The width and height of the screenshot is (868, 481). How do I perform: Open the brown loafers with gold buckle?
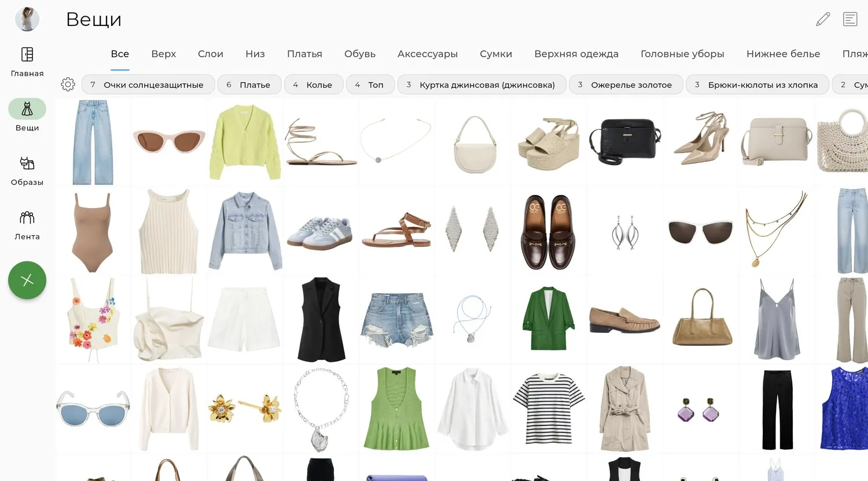point(549,232)
